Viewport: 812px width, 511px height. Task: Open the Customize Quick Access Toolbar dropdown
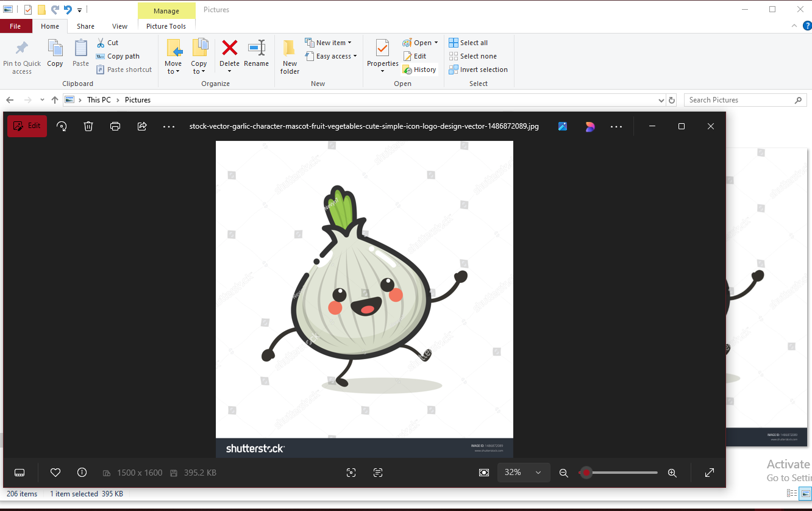point(80,10)
